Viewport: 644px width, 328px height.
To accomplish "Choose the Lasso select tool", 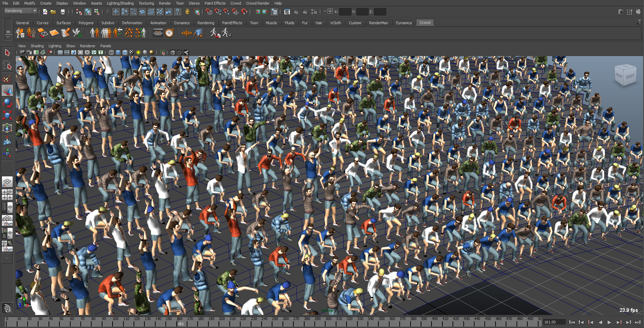I will [7, 65].
